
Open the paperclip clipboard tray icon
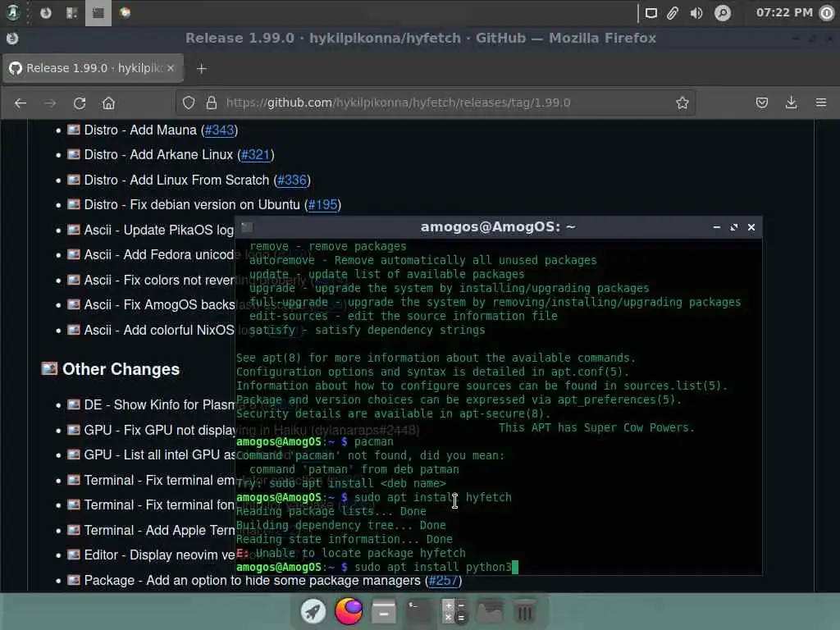[673, 13]
